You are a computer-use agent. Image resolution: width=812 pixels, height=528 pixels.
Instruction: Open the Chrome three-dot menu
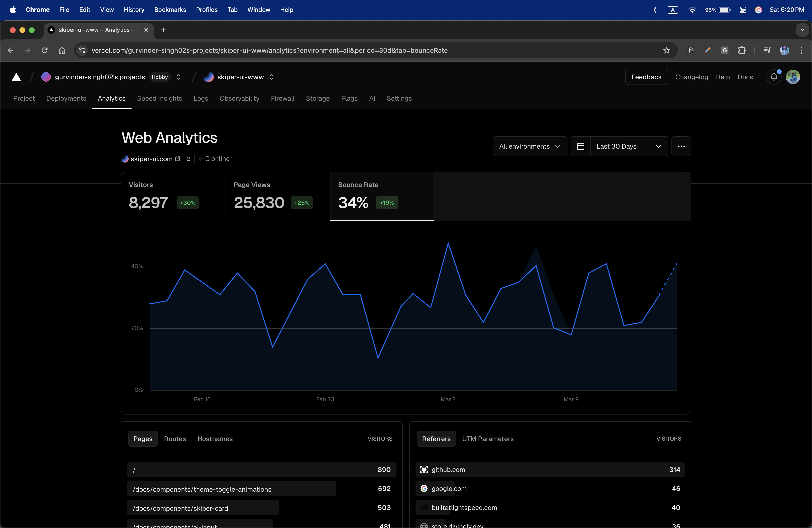(801, 51)
